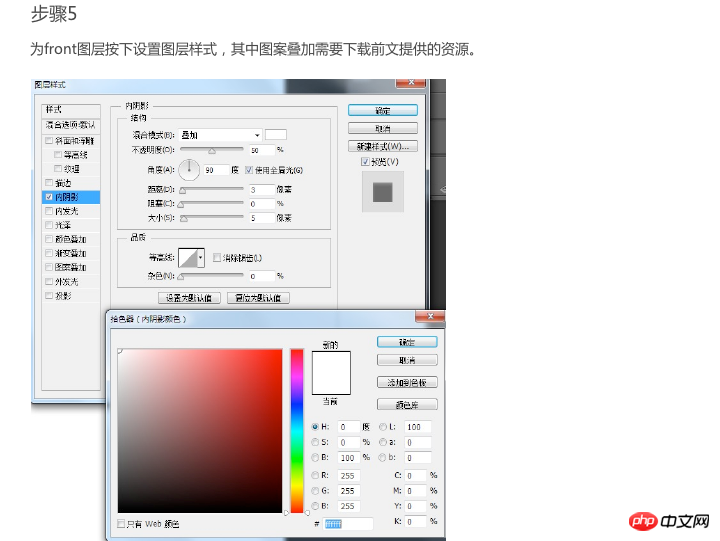
Task: Click the hex color field showing ffffff
Action: coord(348,524)
